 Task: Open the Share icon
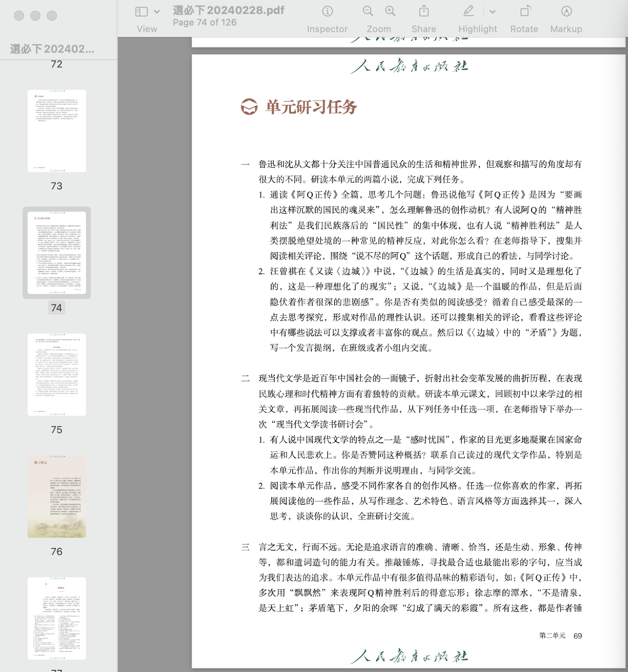pyautogui.click(x=424, y=11)
